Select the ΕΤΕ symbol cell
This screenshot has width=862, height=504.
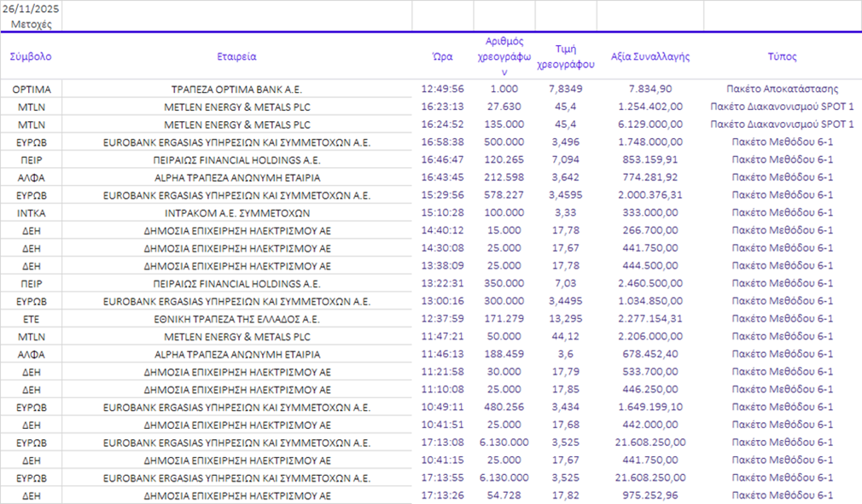pyautogui.click(x=31, y=319)
